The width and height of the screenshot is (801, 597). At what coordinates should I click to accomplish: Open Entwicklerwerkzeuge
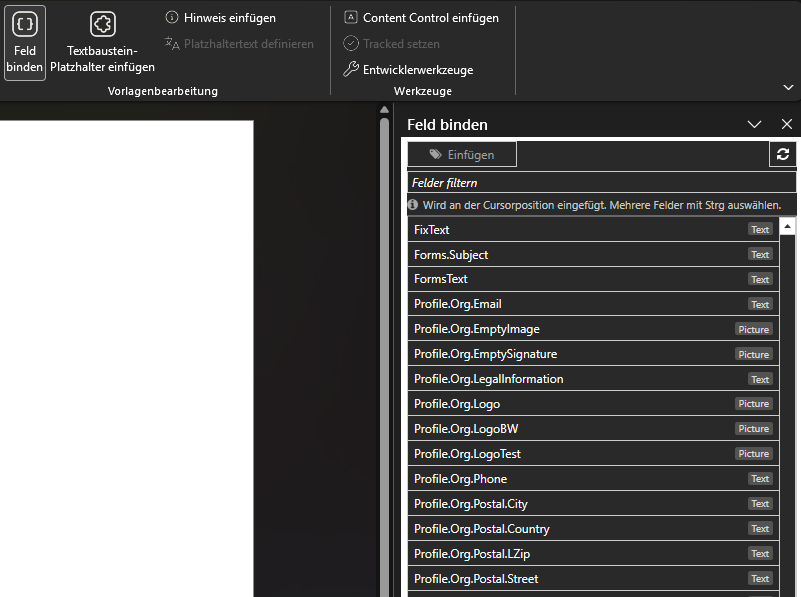coord(408,70)
